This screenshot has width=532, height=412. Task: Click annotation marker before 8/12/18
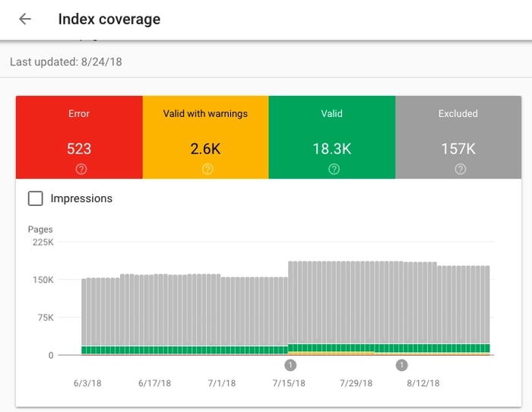(x=401, y=366)
